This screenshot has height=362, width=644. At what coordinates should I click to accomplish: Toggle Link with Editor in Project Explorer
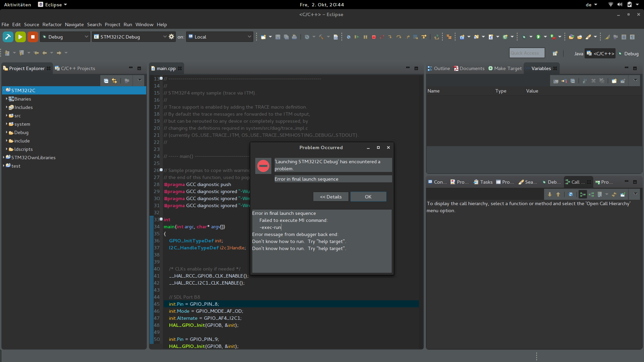[x=115, y=81]
